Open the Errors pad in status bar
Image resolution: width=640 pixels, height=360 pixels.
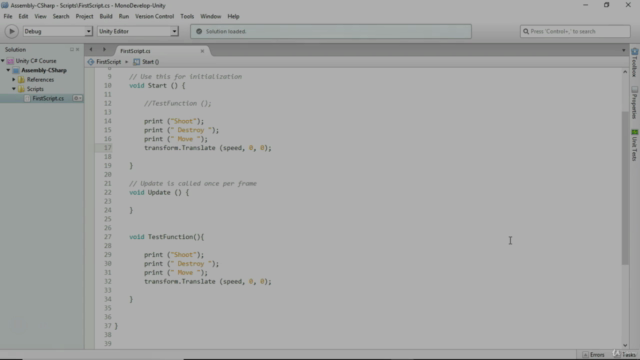click(593, 355)
